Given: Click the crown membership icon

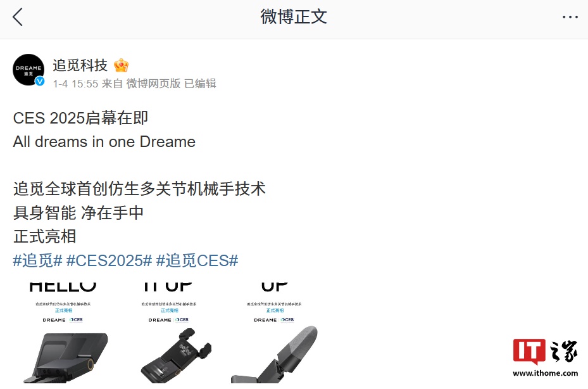Looking at the screenshot, I should click(x=121, y=65).
